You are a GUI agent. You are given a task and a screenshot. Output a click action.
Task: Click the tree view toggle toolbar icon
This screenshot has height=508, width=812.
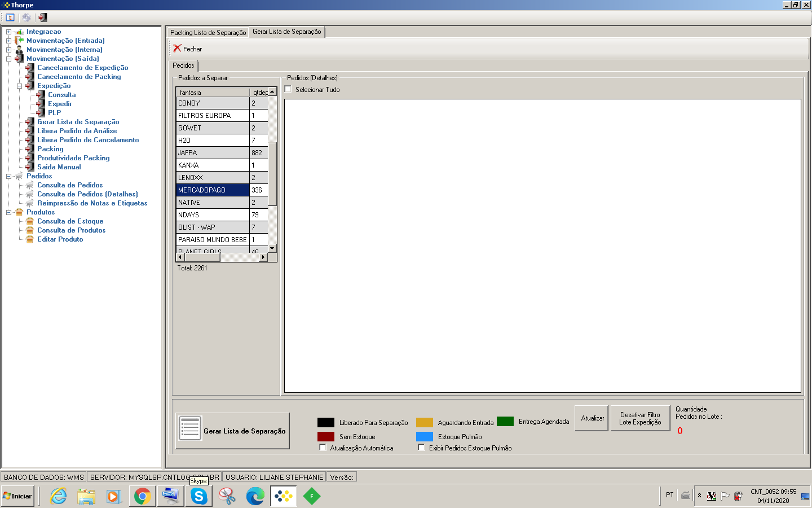click(10, 17)
